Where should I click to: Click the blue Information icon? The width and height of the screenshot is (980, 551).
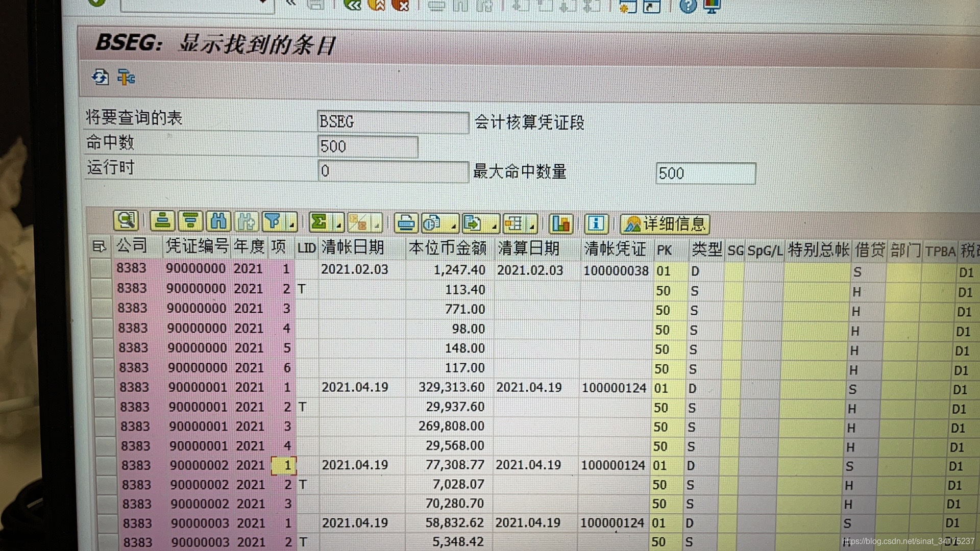click(x=596, y=223)
